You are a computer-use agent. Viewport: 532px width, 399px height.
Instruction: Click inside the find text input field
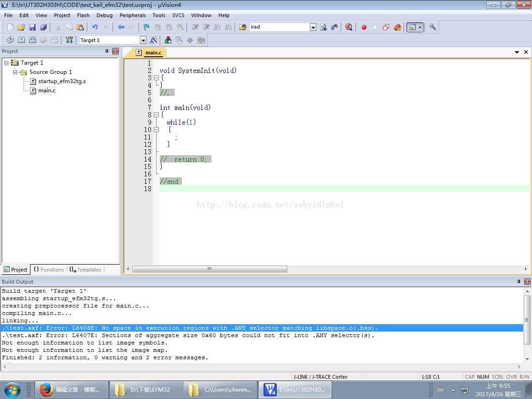coord(279,27)
